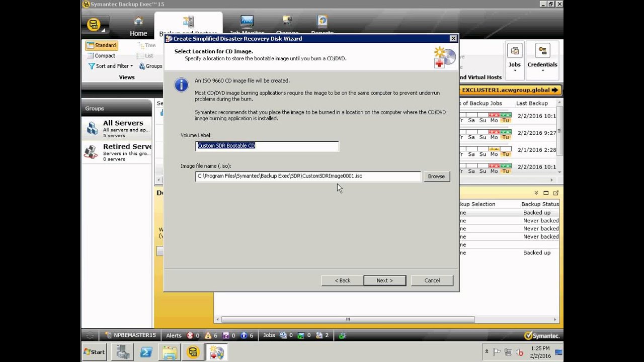Image resolution: width=644 pixels, height=362 pixels.
Task: Click Next in the wizard
Action: (385, 281)
